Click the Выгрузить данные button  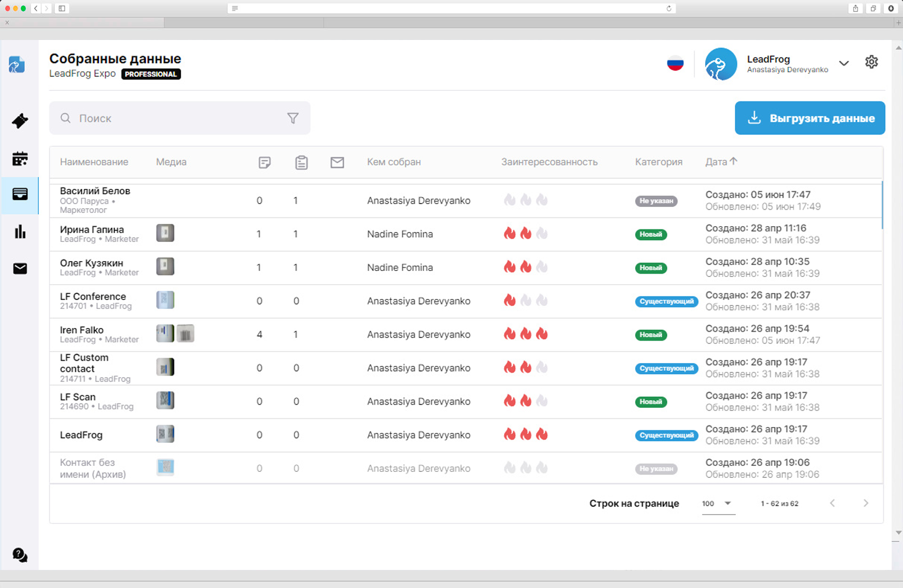point(809,118)
